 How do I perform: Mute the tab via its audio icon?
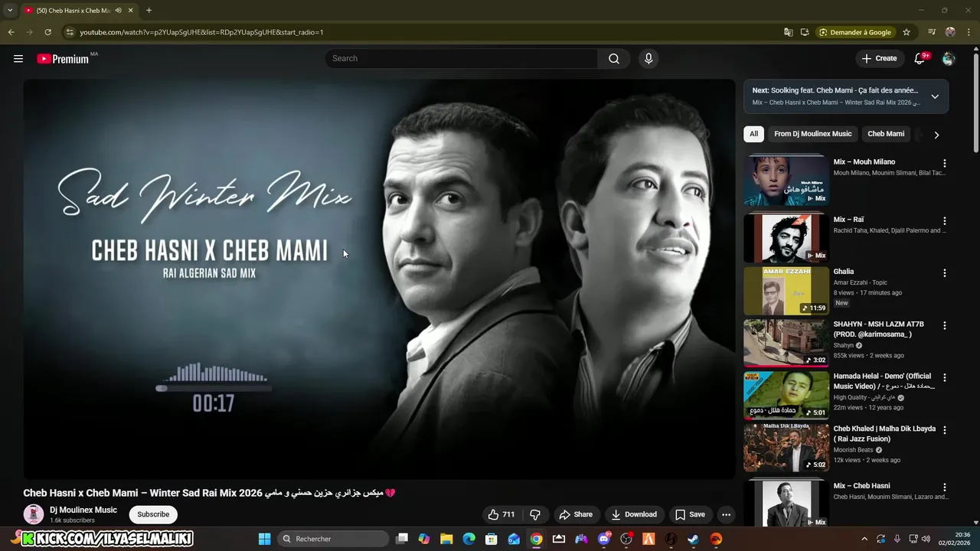coord(118,11)
